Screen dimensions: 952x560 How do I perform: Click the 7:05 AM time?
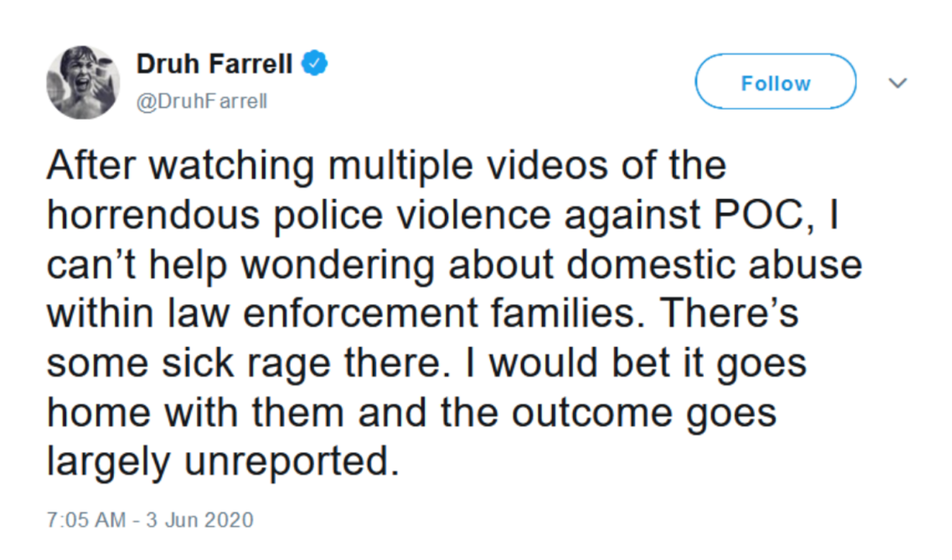tap(86, 520)
